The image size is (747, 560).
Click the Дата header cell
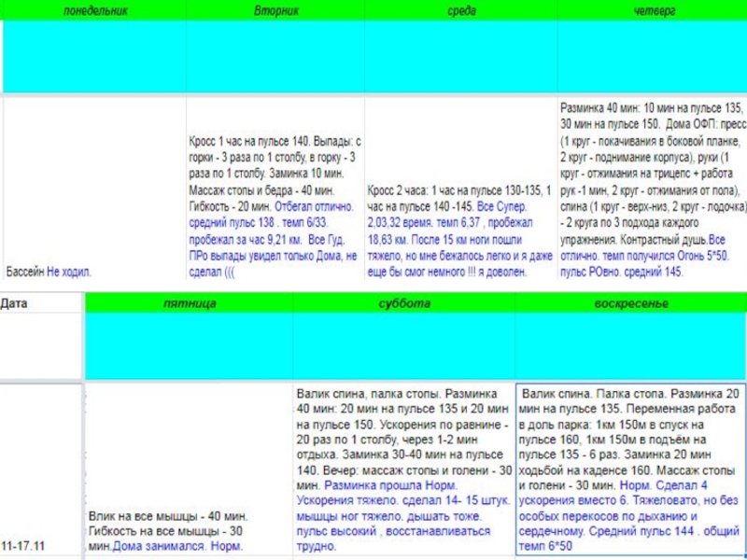(x=42, y=303)
